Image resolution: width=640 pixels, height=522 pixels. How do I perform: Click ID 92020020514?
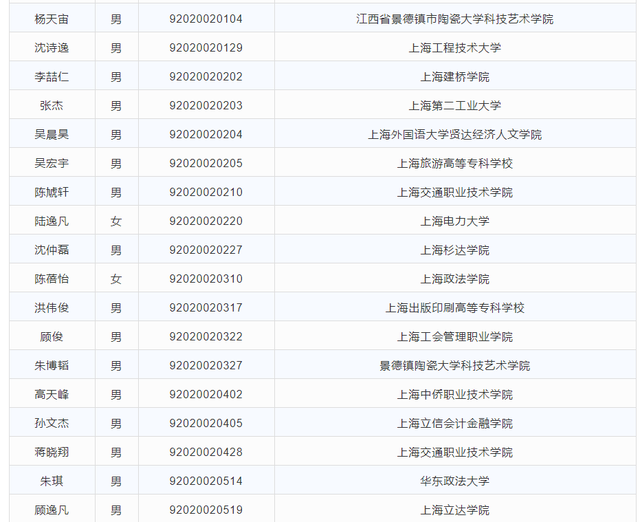pos(206,482)
